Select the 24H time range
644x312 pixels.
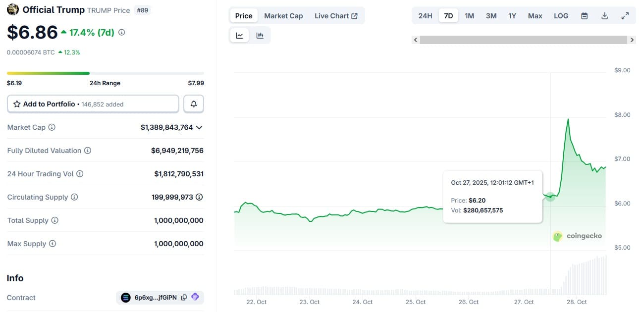click(425, 16)
